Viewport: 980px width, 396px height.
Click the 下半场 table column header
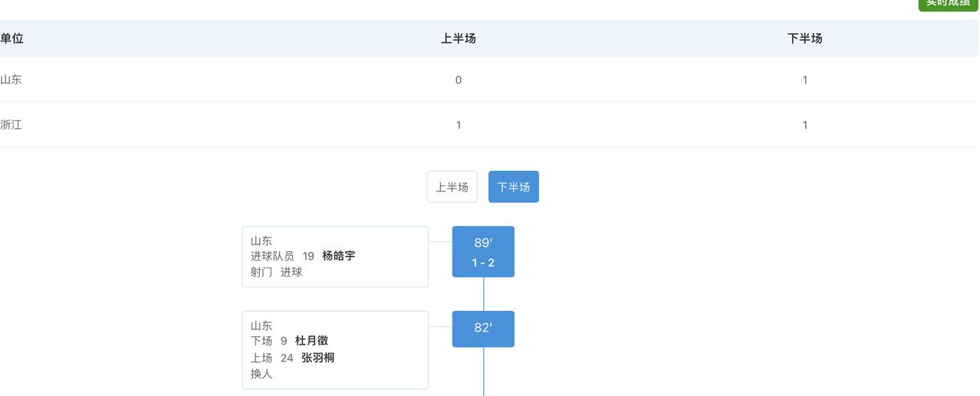[x=804, y=38]
